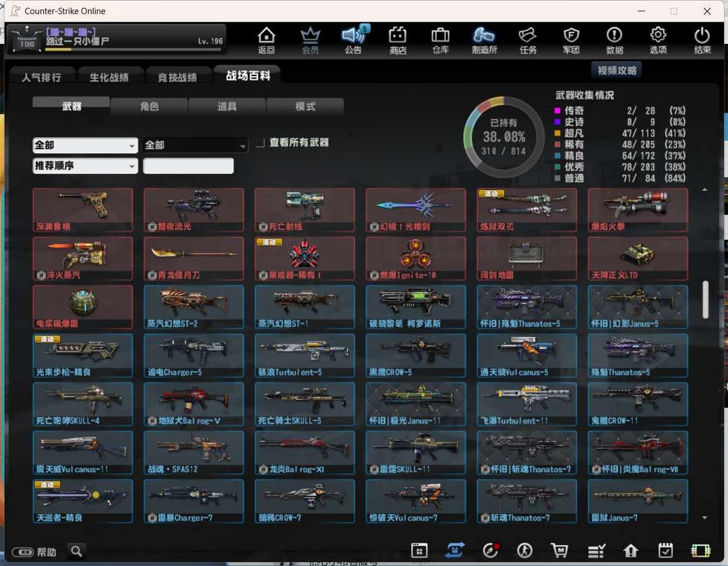Viewport: 728px width, 566px height.
Task: Click the scroll up arrow of weapon list
Action: (705, 190)
